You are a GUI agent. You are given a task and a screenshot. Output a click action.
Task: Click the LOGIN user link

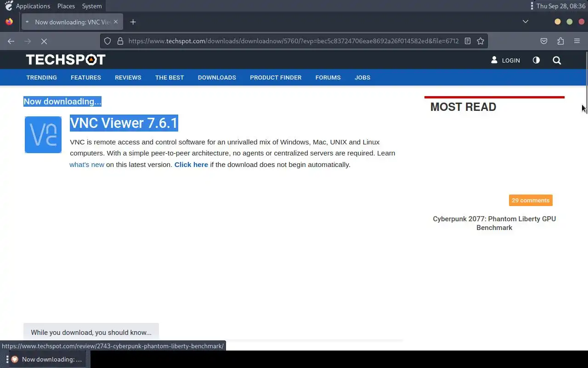505,60
